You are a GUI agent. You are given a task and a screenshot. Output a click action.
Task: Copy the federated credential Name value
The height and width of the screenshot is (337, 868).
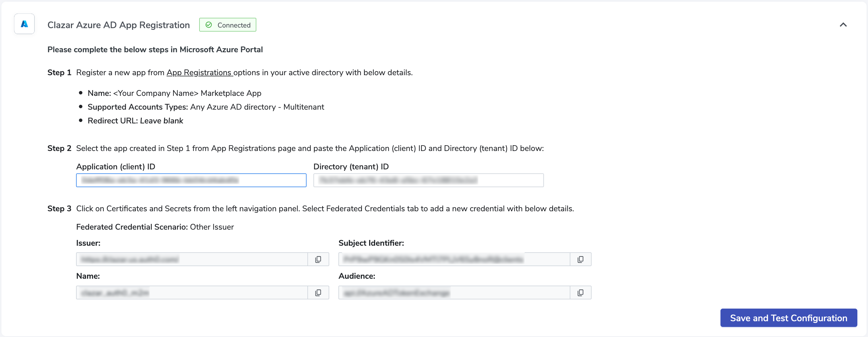318,293
